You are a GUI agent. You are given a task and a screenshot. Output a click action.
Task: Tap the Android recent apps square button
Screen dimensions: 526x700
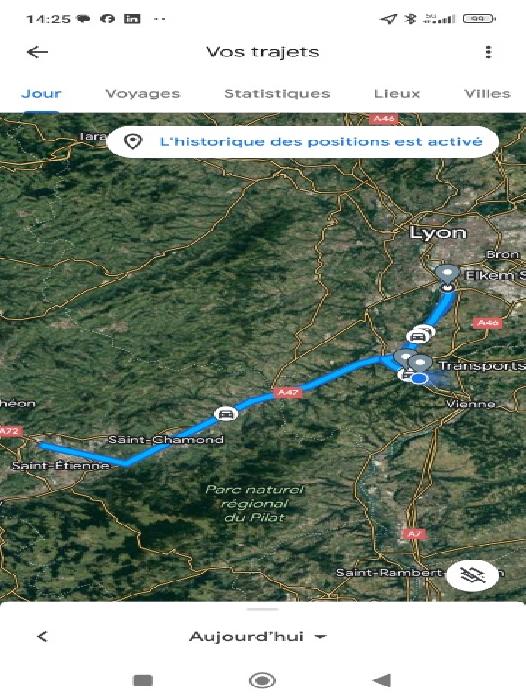tap(143, 680)
